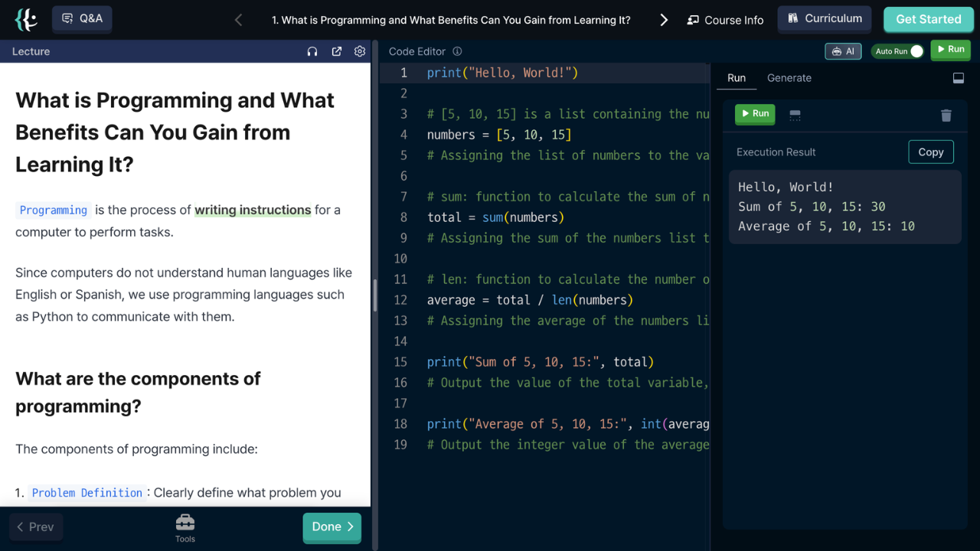Click the headphones audio icon in Lecture header

tap(312, 51)
